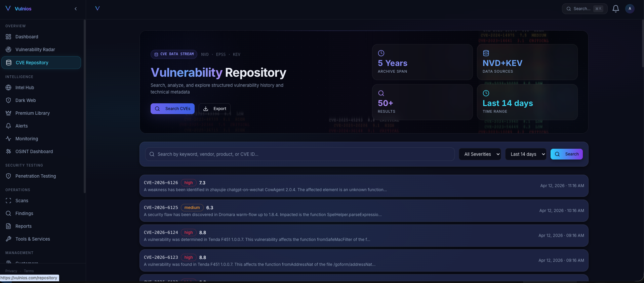644x283 pixels.
Task: Click the CVE DATA STREAM badge
Action: pos(174,54)
